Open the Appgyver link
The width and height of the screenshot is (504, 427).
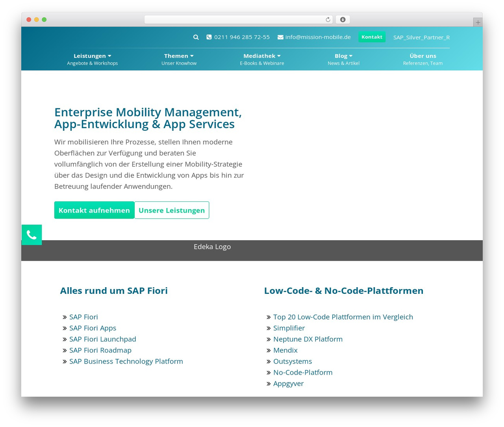tap(288, 384)
